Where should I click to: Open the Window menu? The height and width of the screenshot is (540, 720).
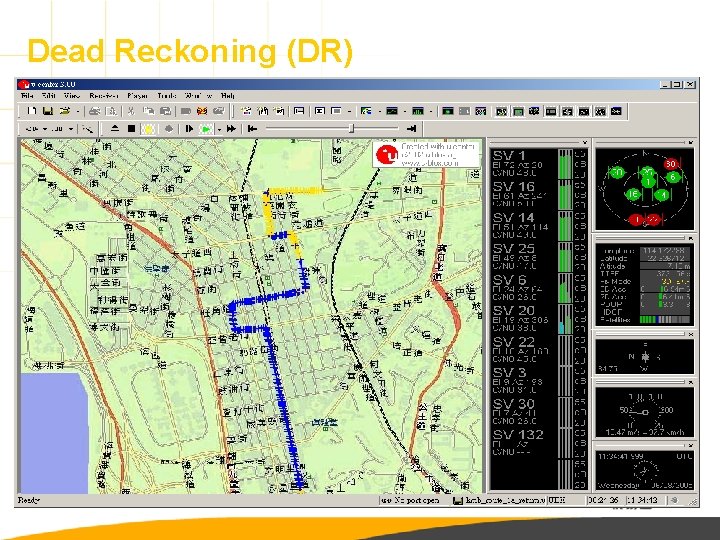coord(198,96)
